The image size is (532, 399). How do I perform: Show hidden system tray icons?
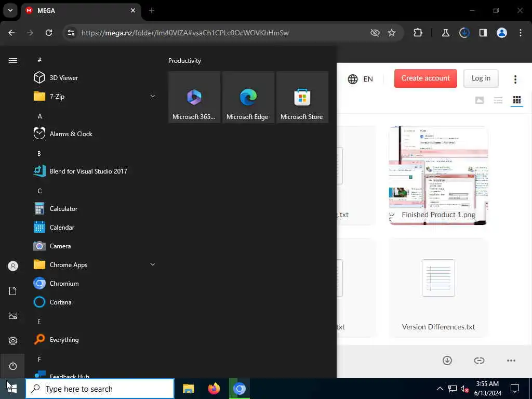pyautogui.click(x=440, y=389)
